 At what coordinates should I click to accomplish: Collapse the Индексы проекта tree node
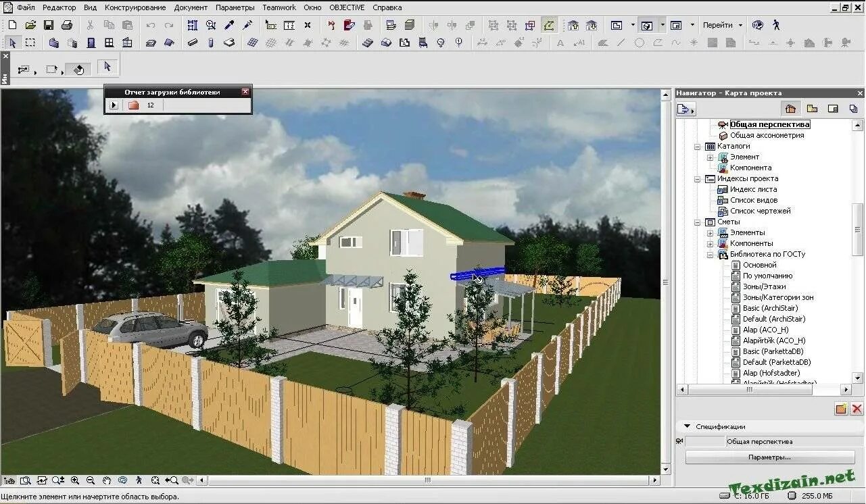click(x=698, y=178)
